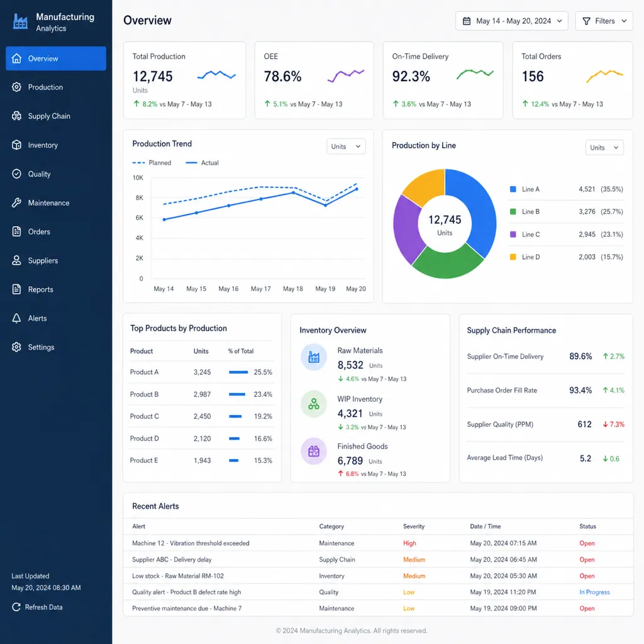Open the May 14 - May 20 date range dropdown

[x=511, y=21]
